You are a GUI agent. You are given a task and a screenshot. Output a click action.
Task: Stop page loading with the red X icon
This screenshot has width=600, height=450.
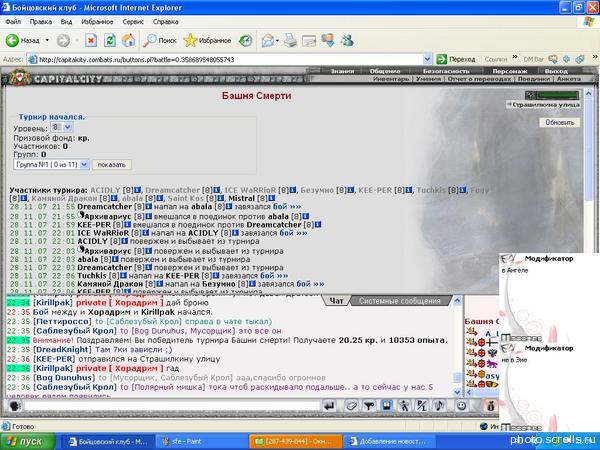click(x=91, y=40)
